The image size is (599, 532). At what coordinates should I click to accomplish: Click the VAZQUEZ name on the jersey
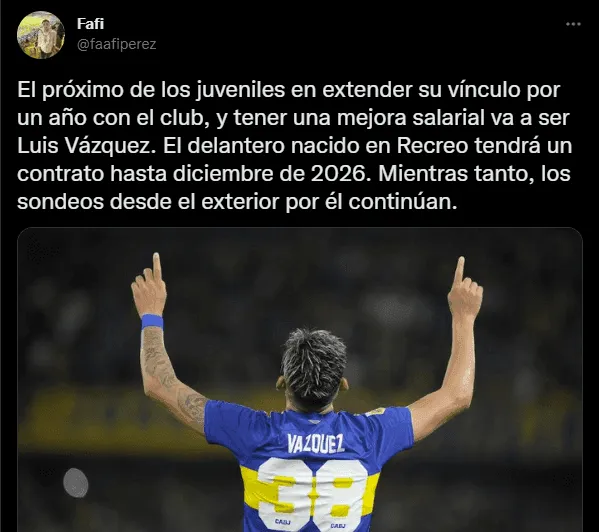pyautogui.click(x=316, y=443)
